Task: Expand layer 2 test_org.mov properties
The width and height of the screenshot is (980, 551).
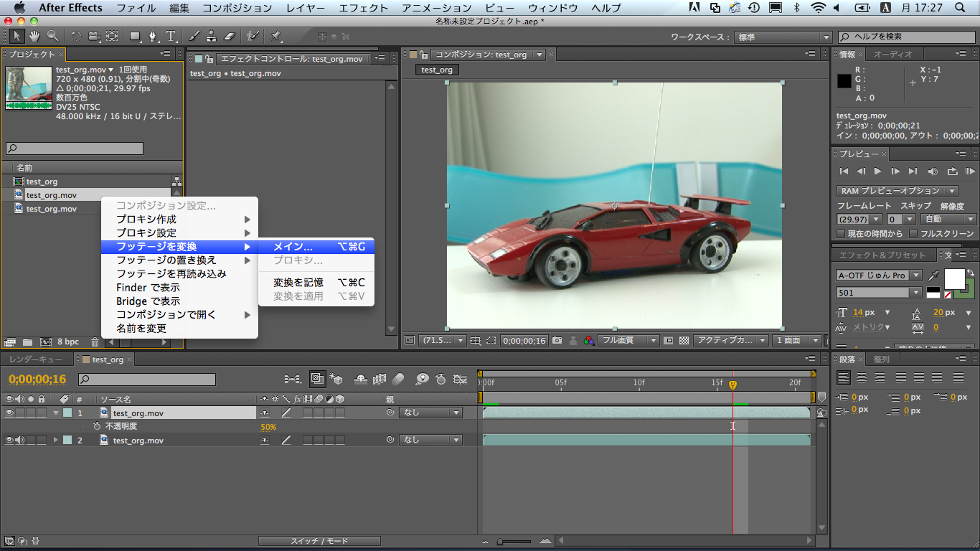Action: 56,441
